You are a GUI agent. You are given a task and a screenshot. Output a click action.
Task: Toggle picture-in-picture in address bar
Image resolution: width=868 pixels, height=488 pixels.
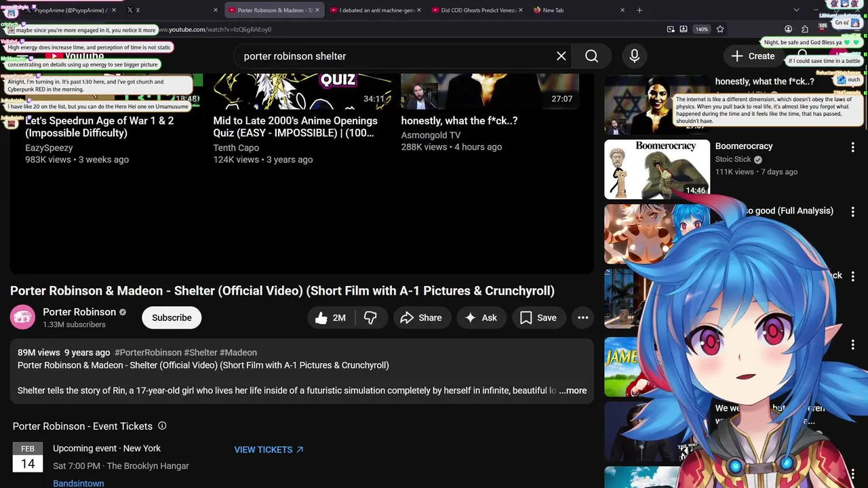[671, 29]
